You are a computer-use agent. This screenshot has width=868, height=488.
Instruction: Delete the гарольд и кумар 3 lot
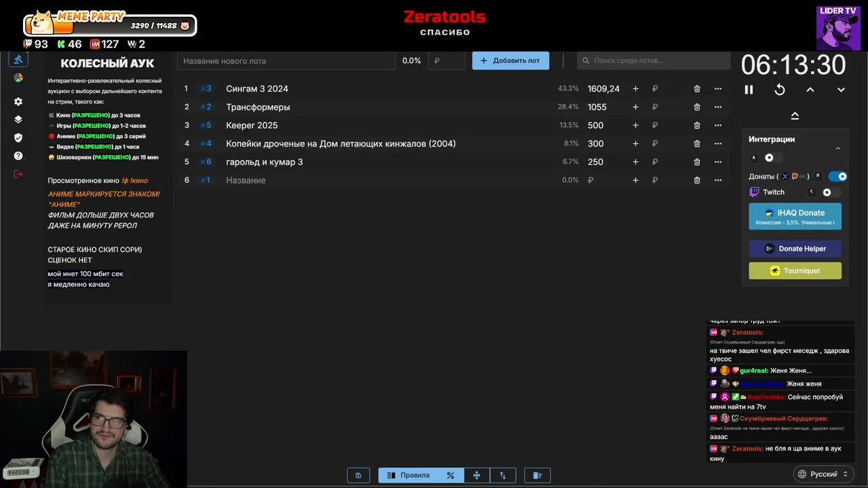coord(697,162)
